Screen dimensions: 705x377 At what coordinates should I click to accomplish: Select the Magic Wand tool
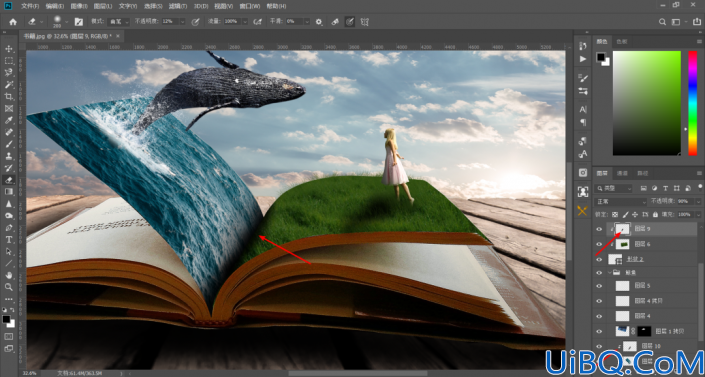[9, 85]
